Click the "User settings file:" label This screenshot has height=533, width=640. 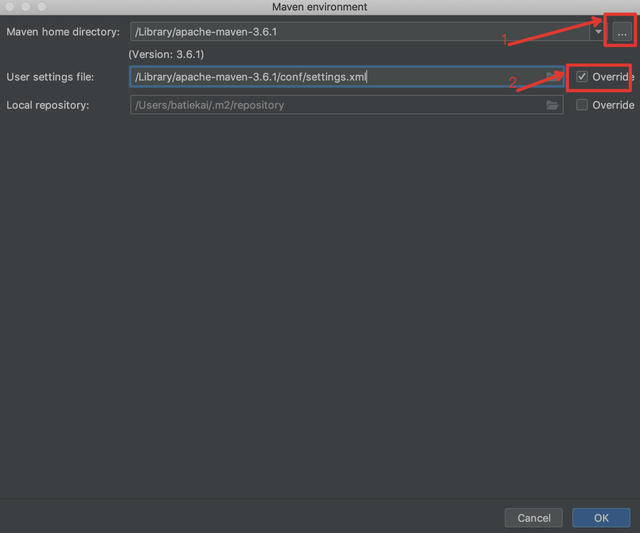coord(50,77)
